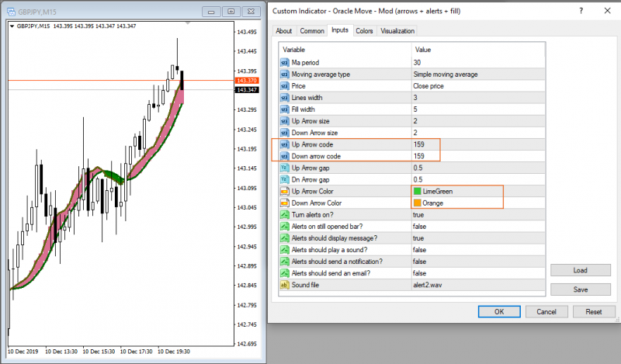The image size is (621, 364).
Task: Click the Ma period variable icon
Action: coord(284,63)
